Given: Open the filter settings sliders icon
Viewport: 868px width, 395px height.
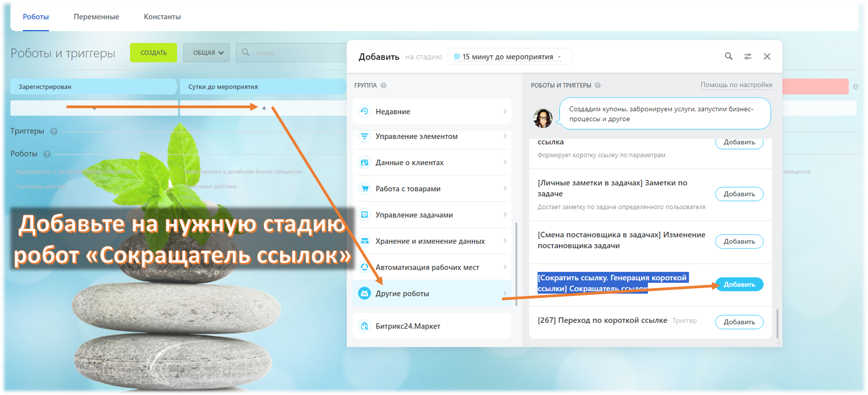Looking at the screenshot, I should pos(748,57).
